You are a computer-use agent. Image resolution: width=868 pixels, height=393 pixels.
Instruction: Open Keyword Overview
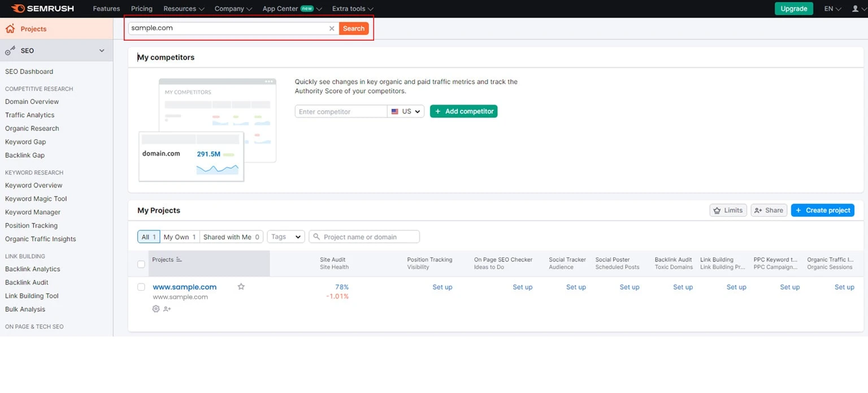(x=34, y=185)
